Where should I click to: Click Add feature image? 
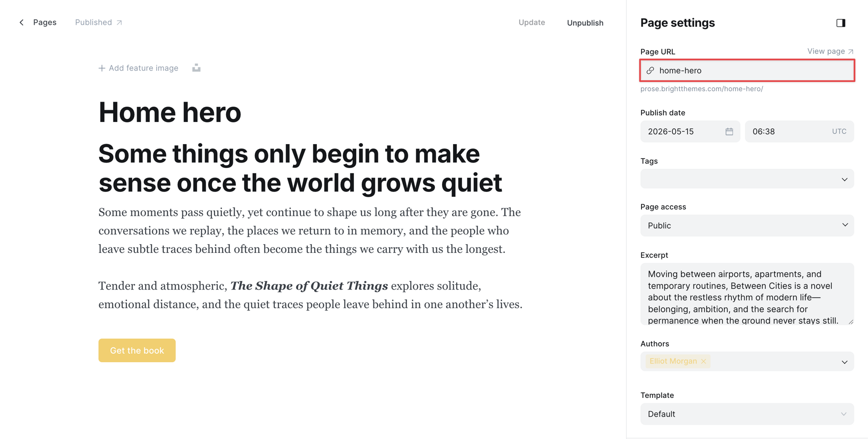tap(138, 68)
